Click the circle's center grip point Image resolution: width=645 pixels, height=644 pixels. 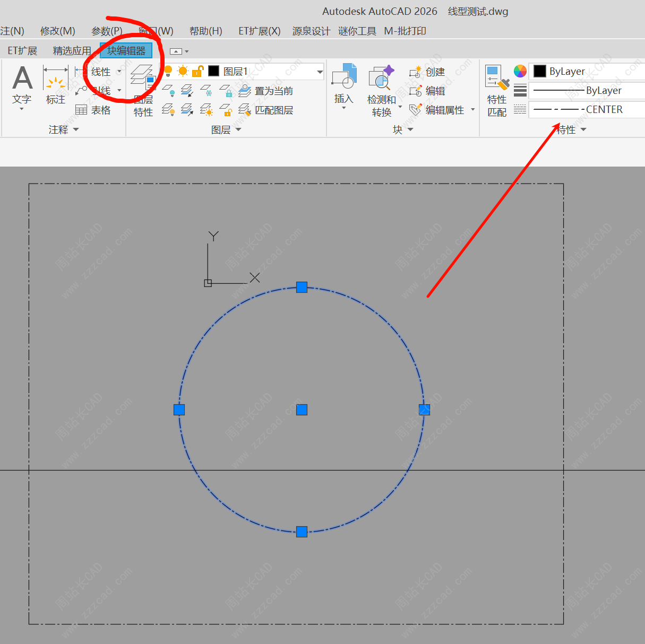[302, 410]
